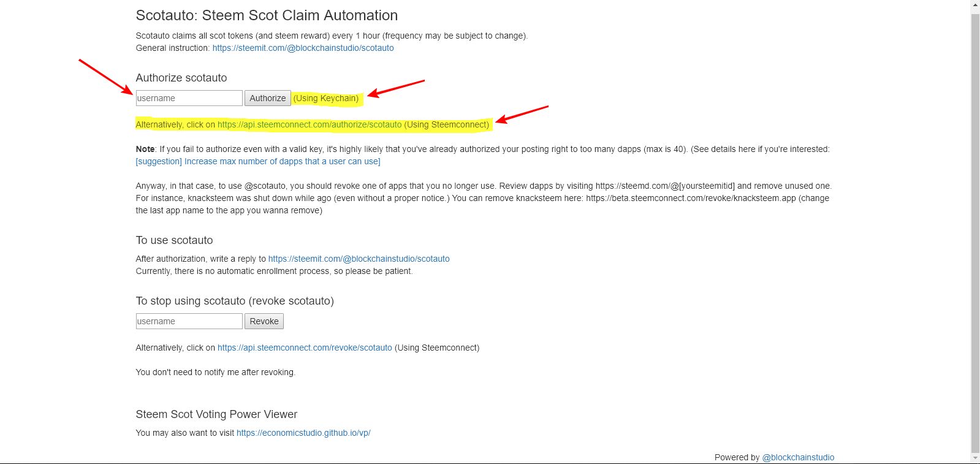
Task: Click the text Currently, there is no automatic enrollment
Action: [x=274, y=271]
